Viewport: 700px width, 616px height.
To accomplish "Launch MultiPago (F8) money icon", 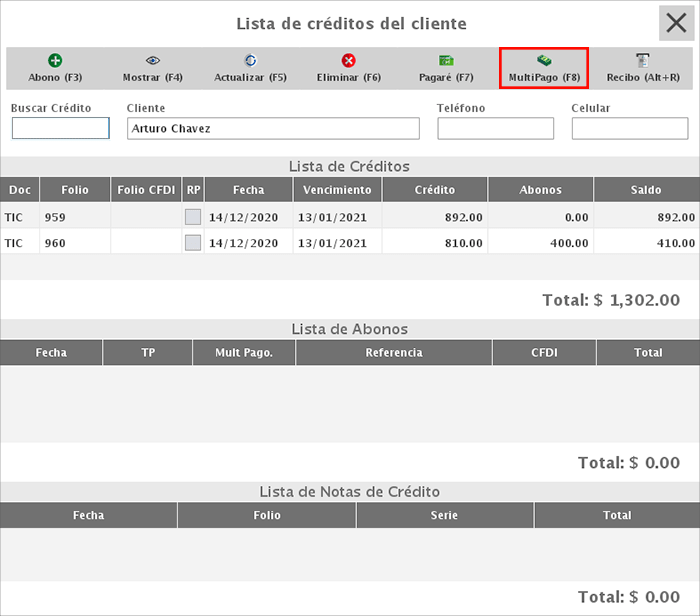I will (544, 60).
